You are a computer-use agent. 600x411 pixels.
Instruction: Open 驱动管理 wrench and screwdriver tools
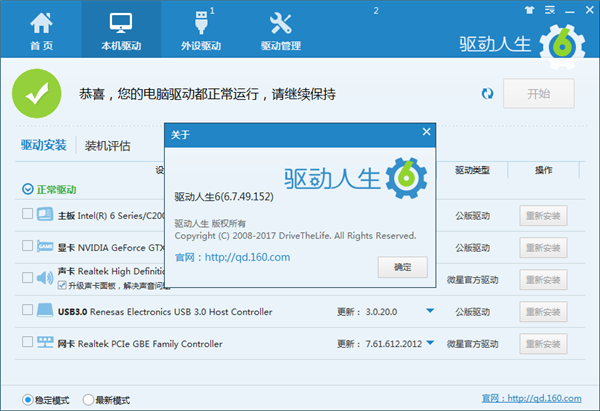[x=281, y=29]
